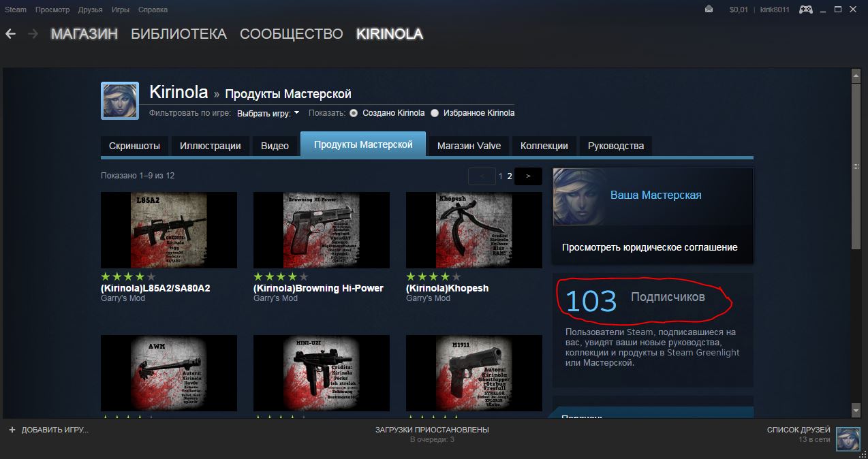Open the inbox envelope icon
The width and height of the screenshot is (868, 459).
tap(709, 9)
